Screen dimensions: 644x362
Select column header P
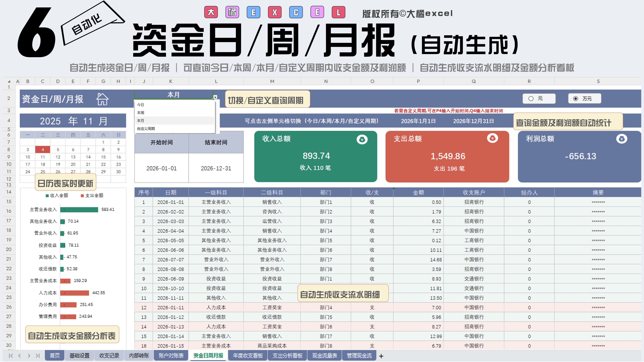(418, 81)
